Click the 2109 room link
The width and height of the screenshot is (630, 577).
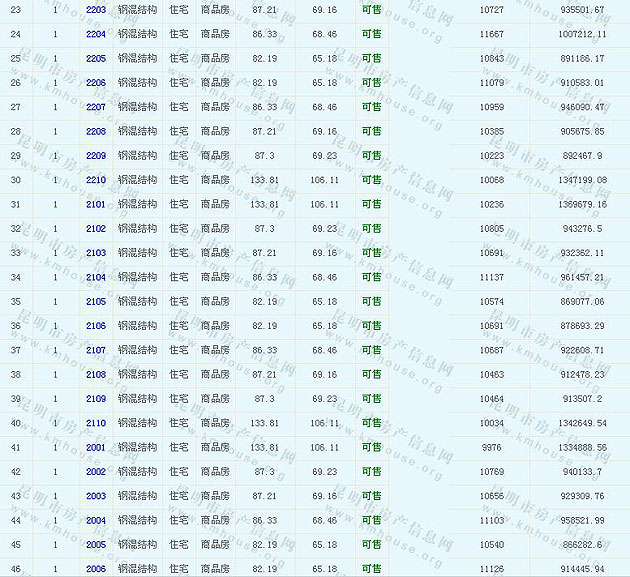point(96,398)
